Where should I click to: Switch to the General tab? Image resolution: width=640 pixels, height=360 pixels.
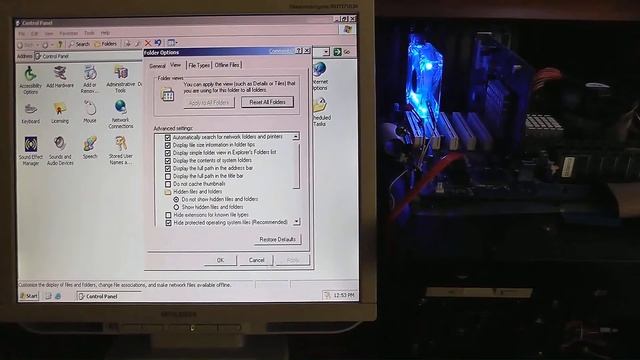point(157,66)
